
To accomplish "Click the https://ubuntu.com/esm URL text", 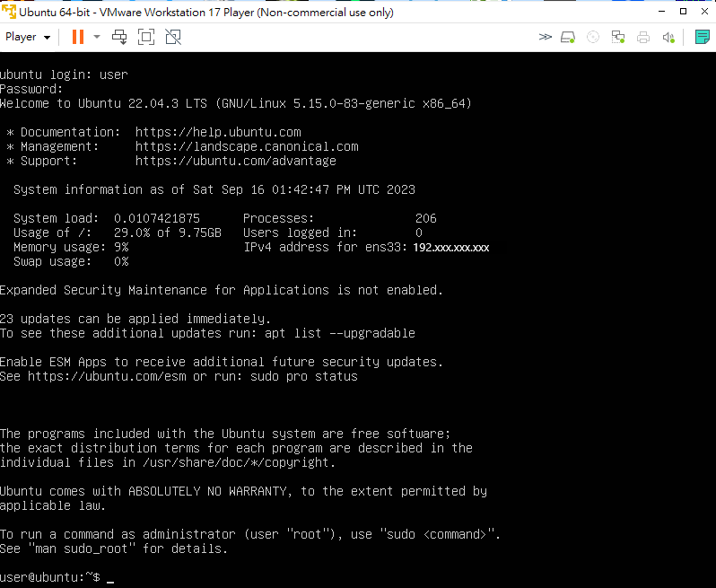I will [x=107, y=376].
